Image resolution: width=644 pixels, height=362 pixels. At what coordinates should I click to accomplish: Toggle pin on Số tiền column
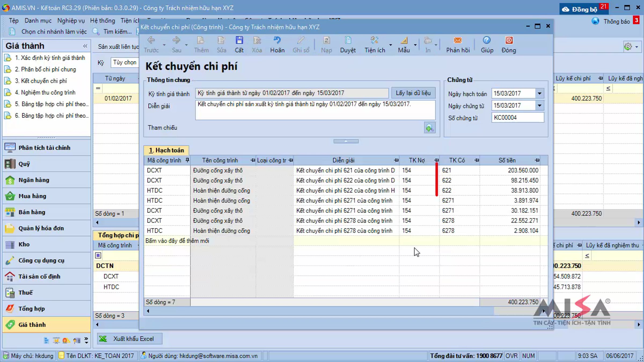point(537,160)
